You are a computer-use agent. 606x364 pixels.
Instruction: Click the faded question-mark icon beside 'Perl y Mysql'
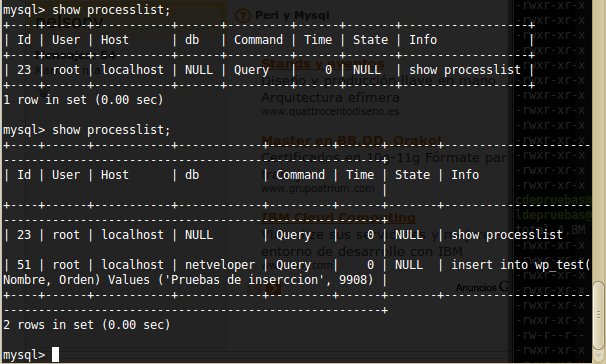[243, 15]
